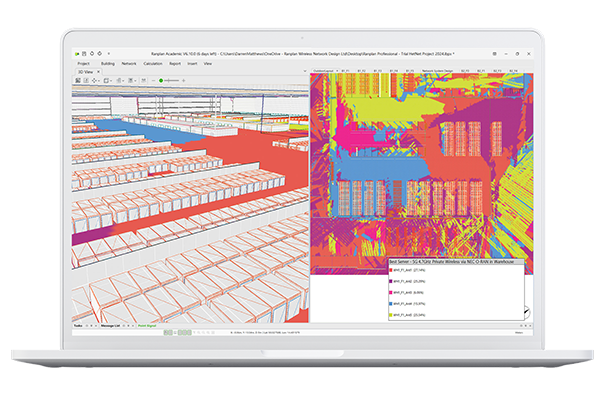Viewport: 604px width, 394px height.
Task: Click the plus zoom-in button
Action: (183, 80)
